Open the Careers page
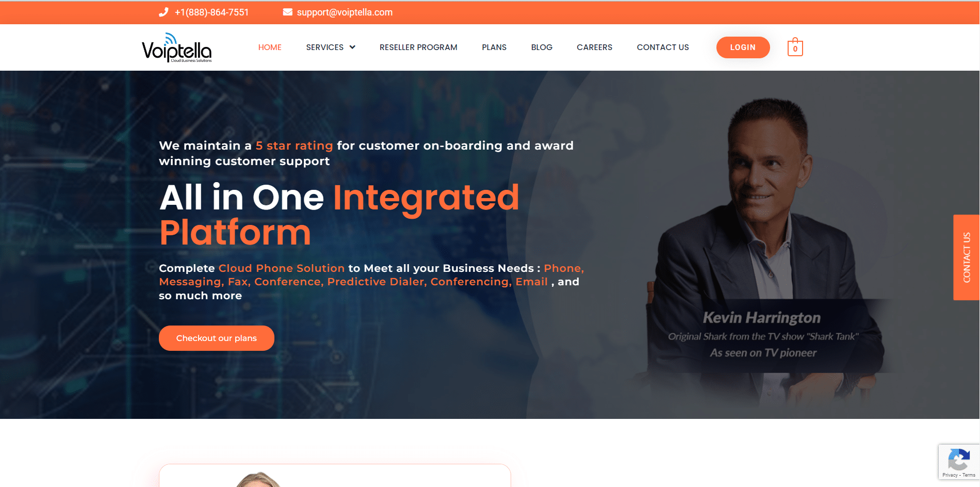 point(594,47)
